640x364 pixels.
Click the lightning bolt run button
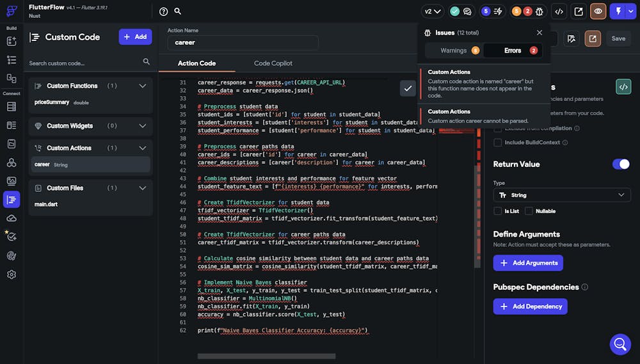coord(618,12)
